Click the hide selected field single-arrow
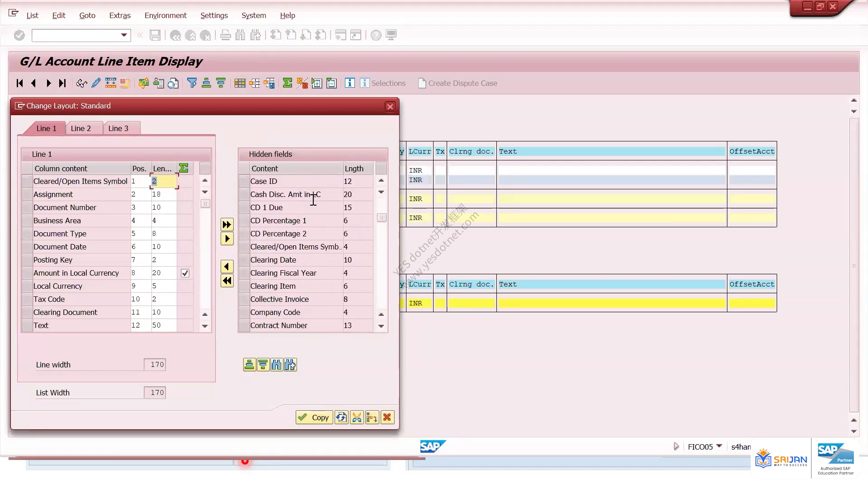The width and height of the screenshot is (868, 488). point(227,239)
